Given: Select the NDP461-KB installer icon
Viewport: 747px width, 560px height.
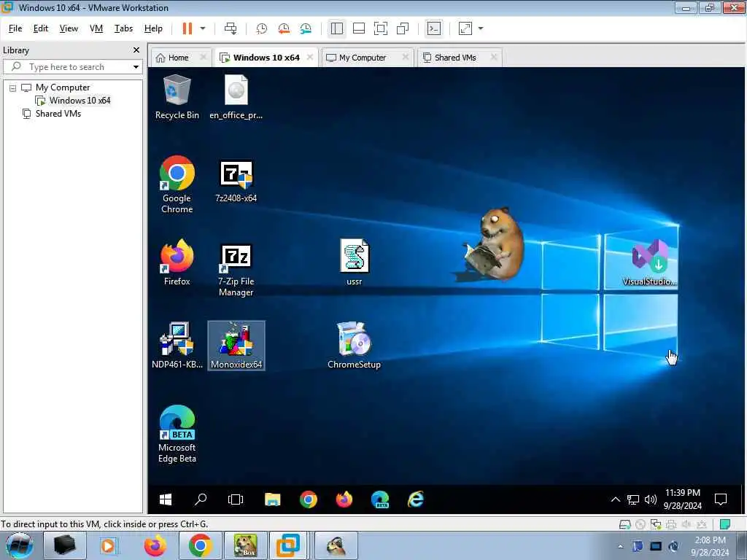Looking at the screenshot, I should coord(177,346).
